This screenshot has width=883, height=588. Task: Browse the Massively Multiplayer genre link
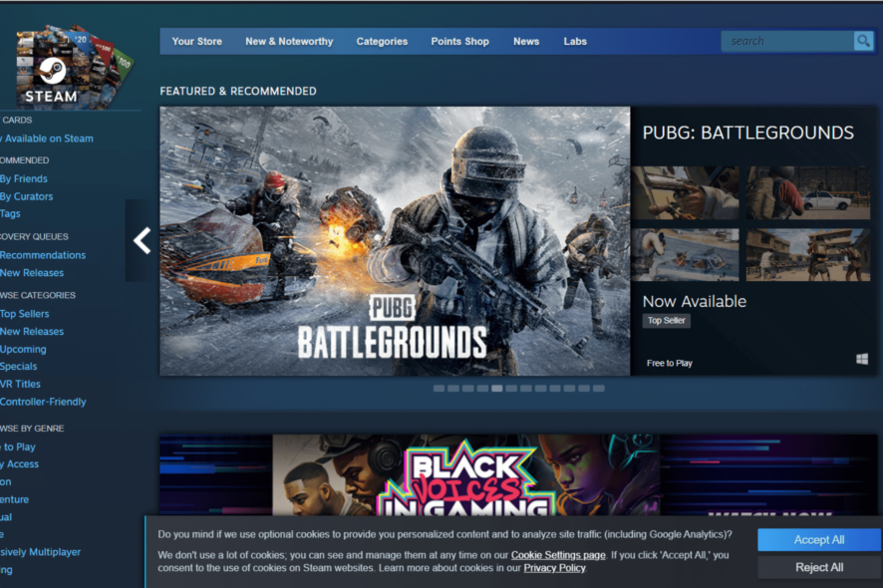pyautogui.click(x=40, y=552)
